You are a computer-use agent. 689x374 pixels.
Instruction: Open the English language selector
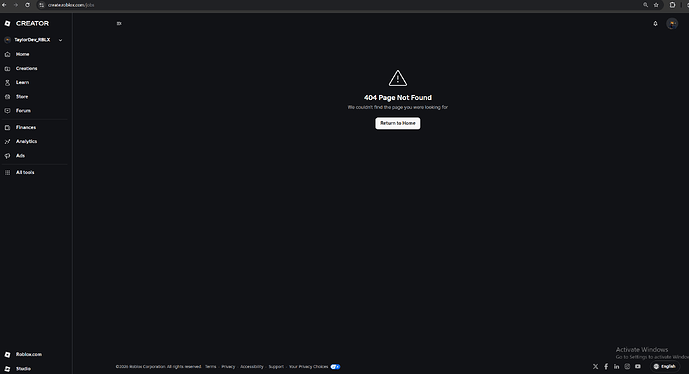click(x=664, y=367)
